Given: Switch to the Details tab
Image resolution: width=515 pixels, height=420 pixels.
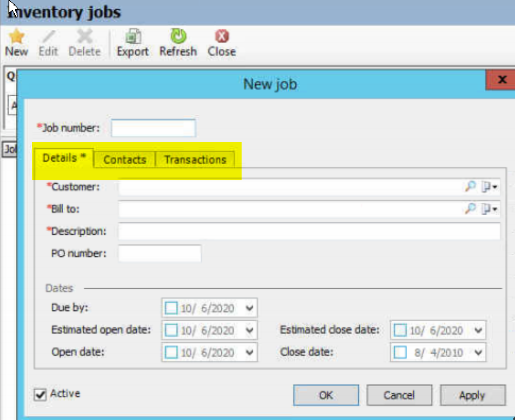Looking at the screenshot, I should (x=64, y=158).
